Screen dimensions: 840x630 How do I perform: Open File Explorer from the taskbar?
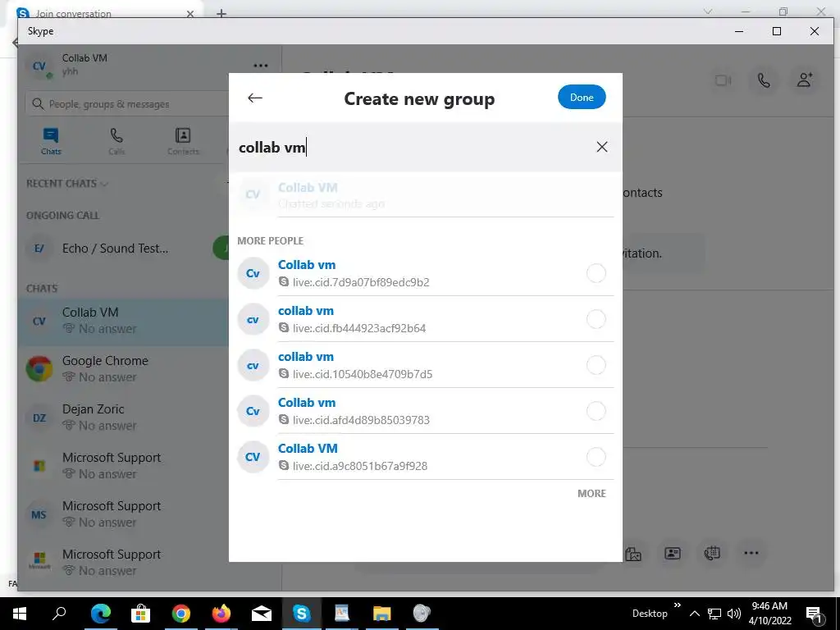click(x=382, y=614)
